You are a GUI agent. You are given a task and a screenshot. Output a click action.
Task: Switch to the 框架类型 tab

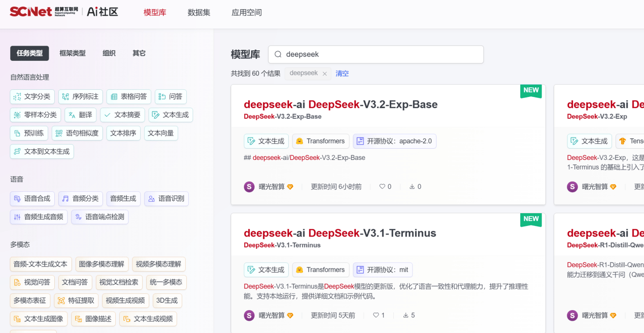(x=72, y=53)
